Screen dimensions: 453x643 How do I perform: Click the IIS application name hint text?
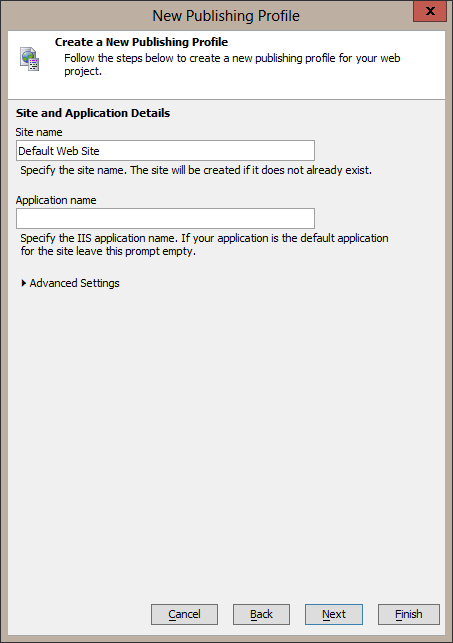pos(204,244)
